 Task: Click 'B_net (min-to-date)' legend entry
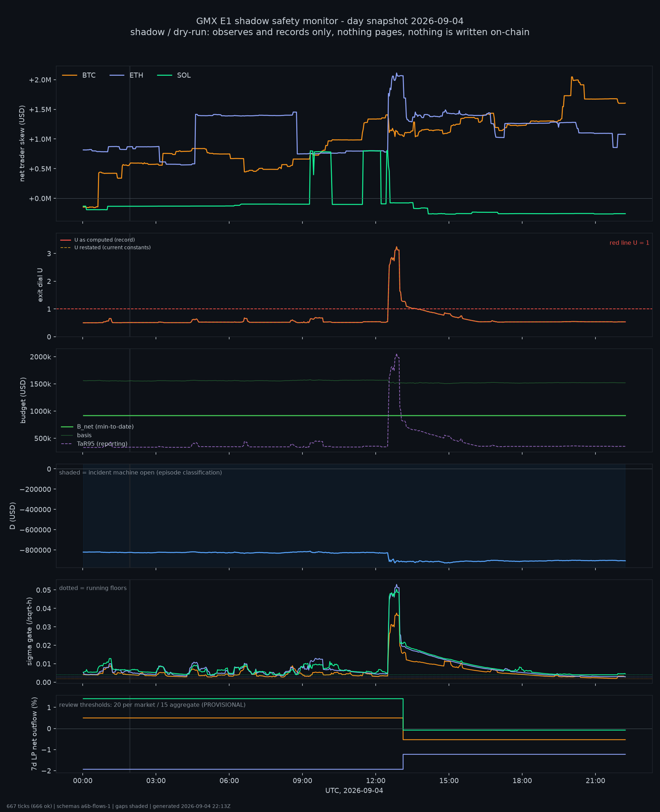pyautogui.click(x=97, y=427)
